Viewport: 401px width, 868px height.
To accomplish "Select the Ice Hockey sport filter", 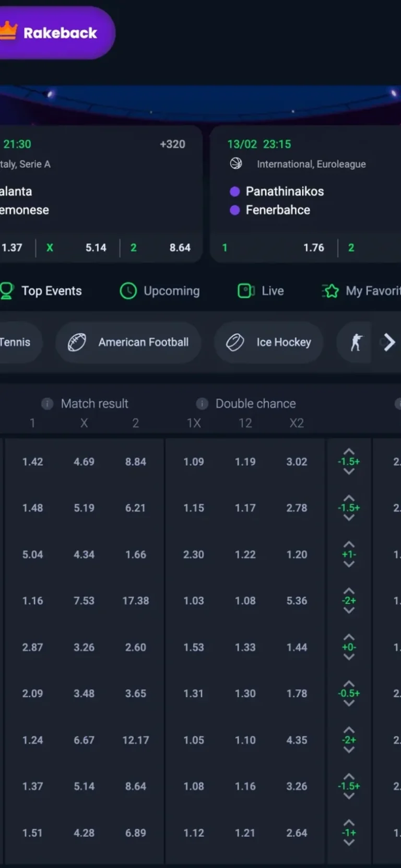I will (x=269, y=343).
